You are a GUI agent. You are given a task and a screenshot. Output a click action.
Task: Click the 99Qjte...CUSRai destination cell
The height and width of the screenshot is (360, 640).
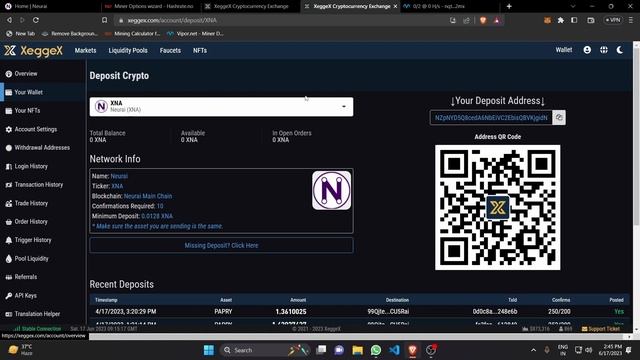point(388,311)
